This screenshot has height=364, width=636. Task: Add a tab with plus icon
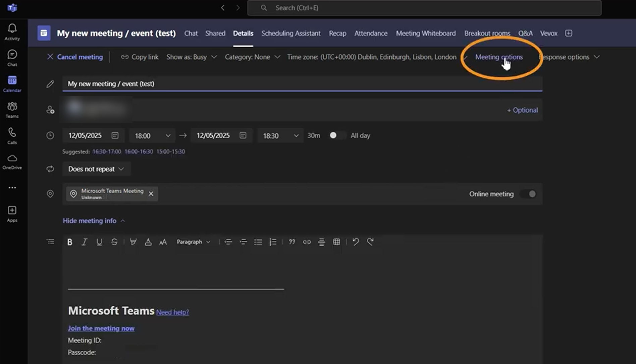[569, 33]
